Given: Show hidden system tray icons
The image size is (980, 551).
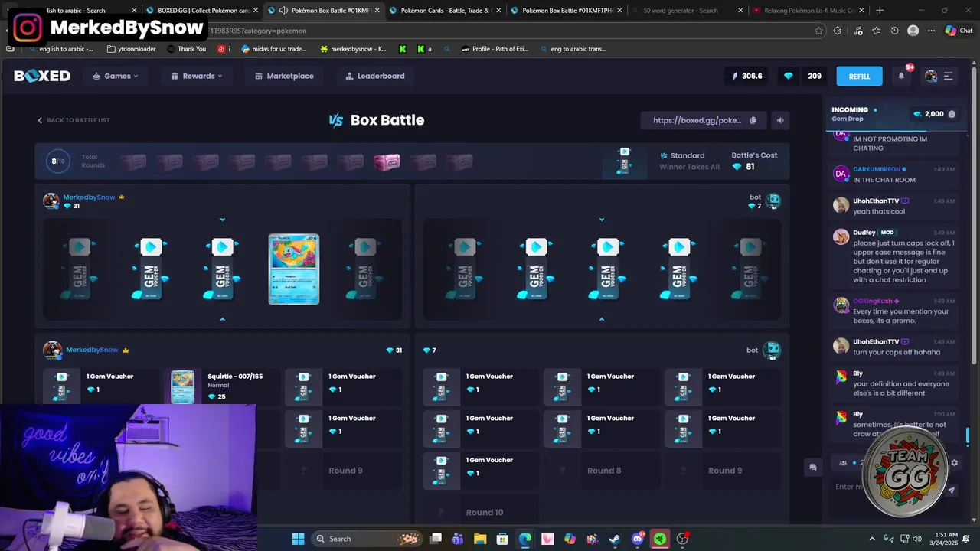Looking at the screenshot, I should 872,539.
